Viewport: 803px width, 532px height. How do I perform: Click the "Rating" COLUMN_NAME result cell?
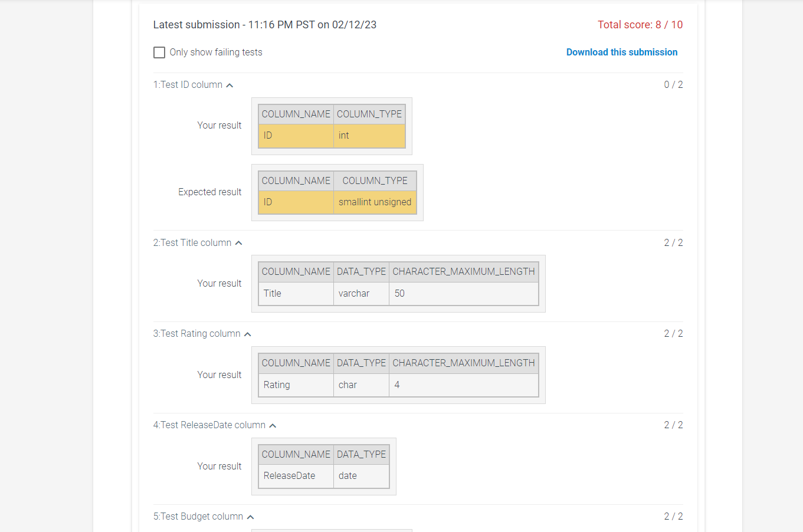pos(276,385)
